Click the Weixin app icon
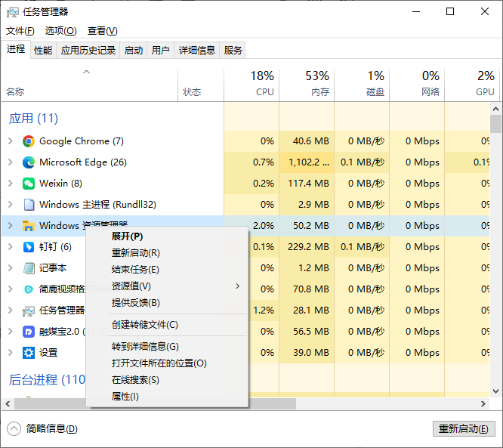 29,184
